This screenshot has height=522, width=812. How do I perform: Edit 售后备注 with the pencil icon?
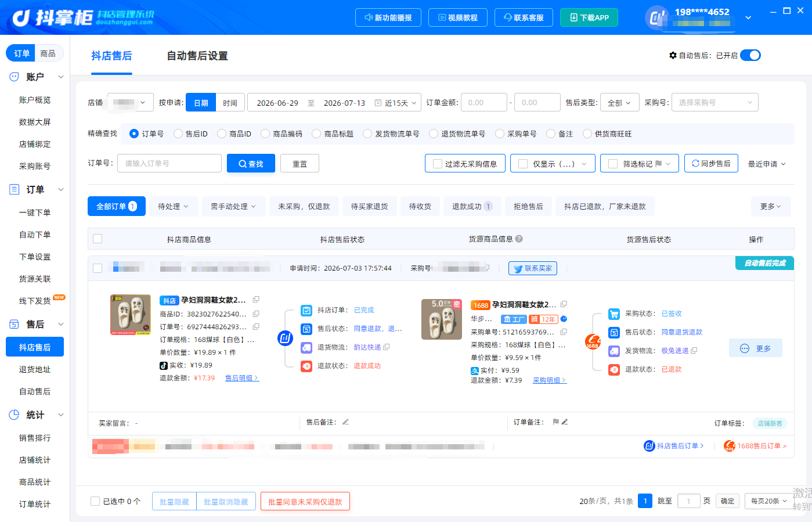point(345,422)
